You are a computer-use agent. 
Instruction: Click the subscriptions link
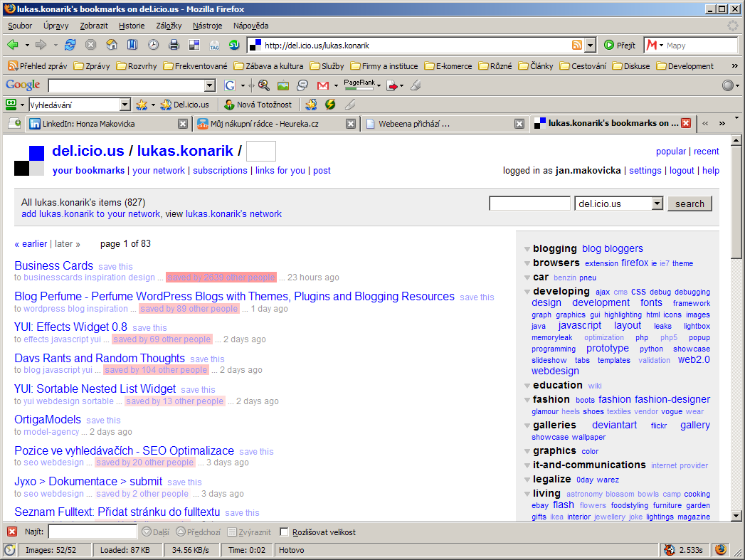[220, 171]
